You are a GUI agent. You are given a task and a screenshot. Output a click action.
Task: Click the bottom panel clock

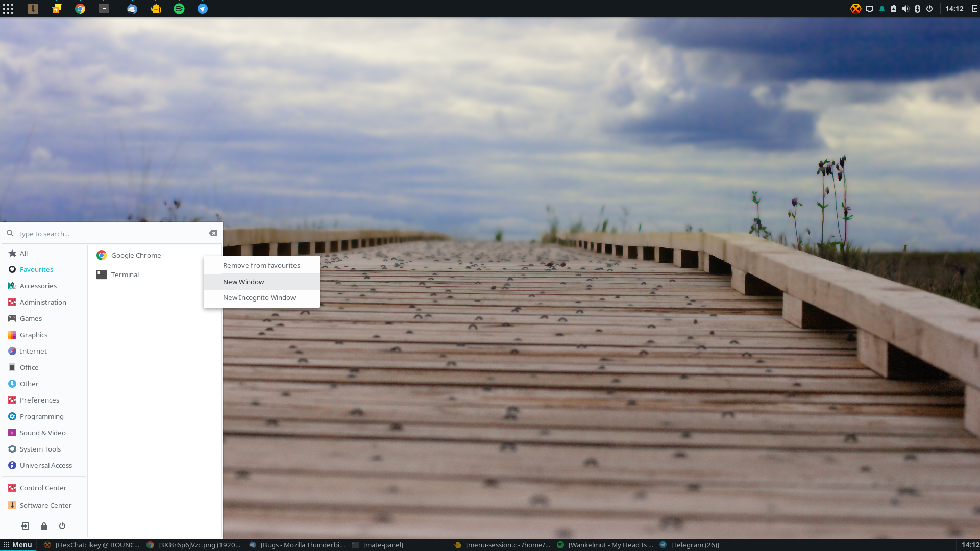click(x=970, y=545)
